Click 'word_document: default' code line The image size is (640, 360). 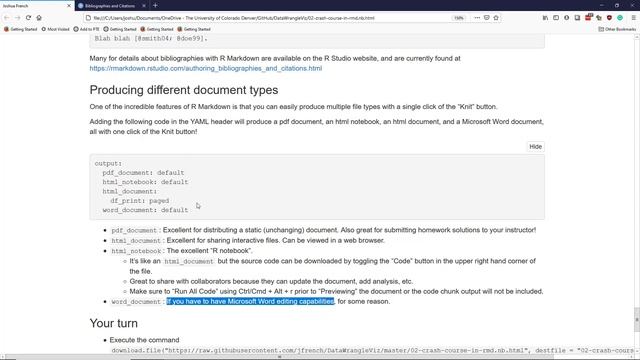145,210
